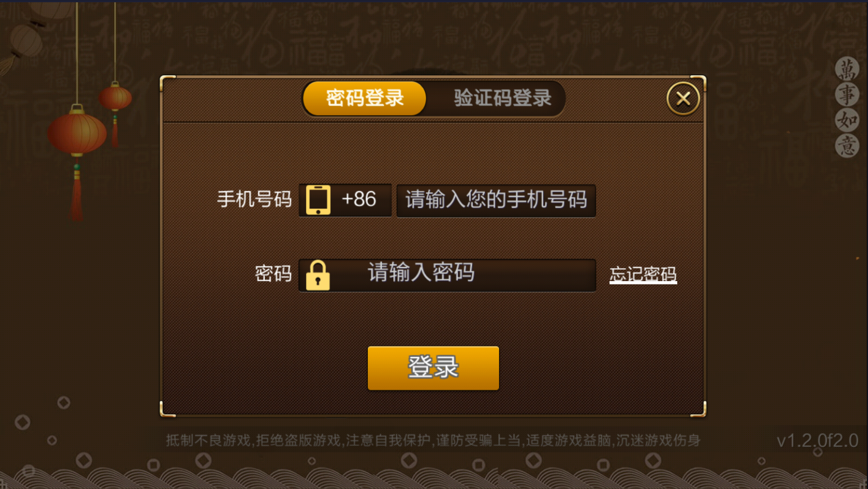Switch to the 密码登录 tab
Image resolution: width=868 pixels, height=489 pixels.
click(365, 98)
